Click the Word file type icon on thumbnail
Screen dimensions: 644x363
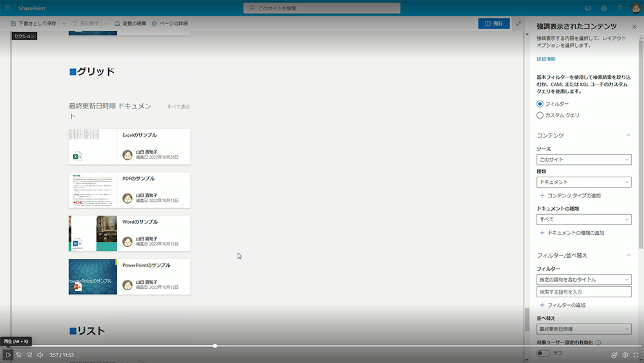coord(77,243)
